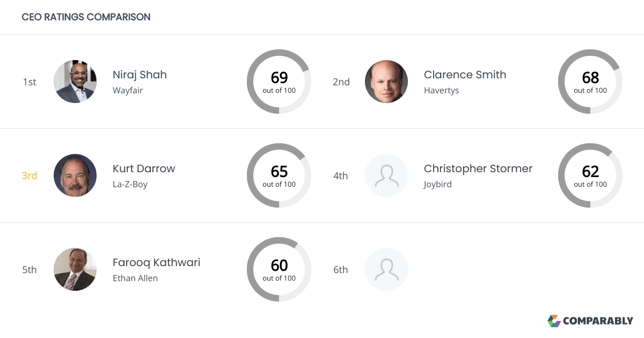Select the Ethan Allen company text

[135, 278]
